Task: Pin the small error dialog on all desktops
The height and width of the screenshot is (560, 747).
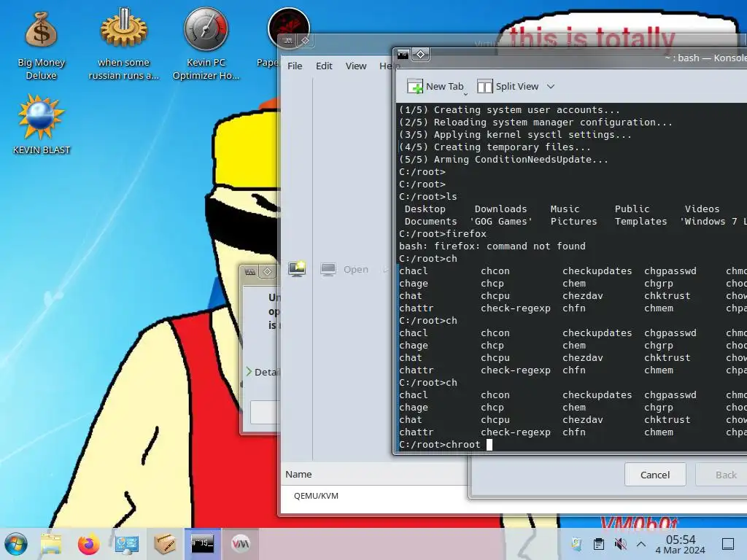Action: (267, 272)
